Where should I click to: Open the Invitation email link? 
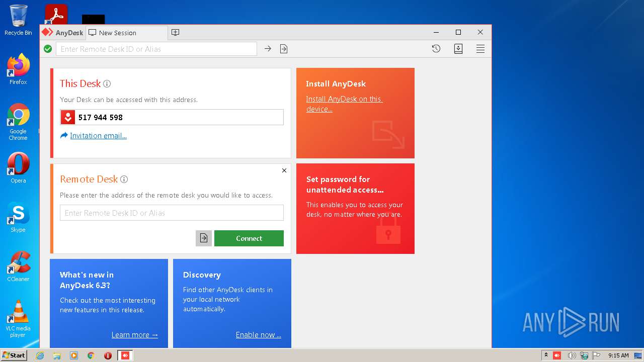point(98,136)
